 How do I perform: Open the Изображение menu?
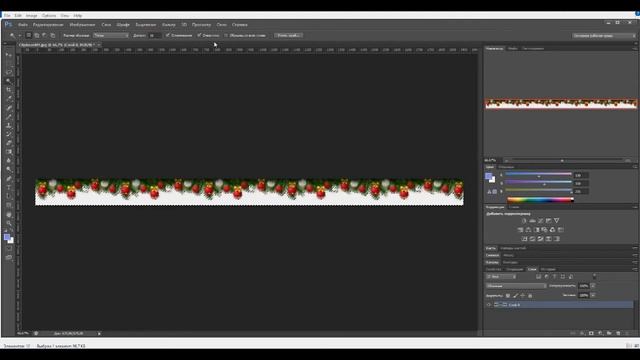[x=82, y=24]
